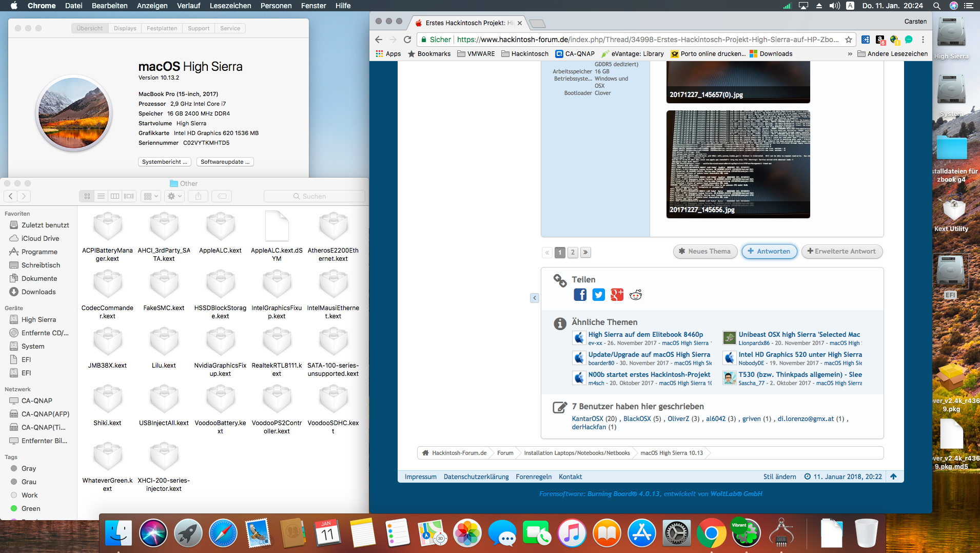
Task: Click Neues Thema button
Action: [x=705, y=252]
